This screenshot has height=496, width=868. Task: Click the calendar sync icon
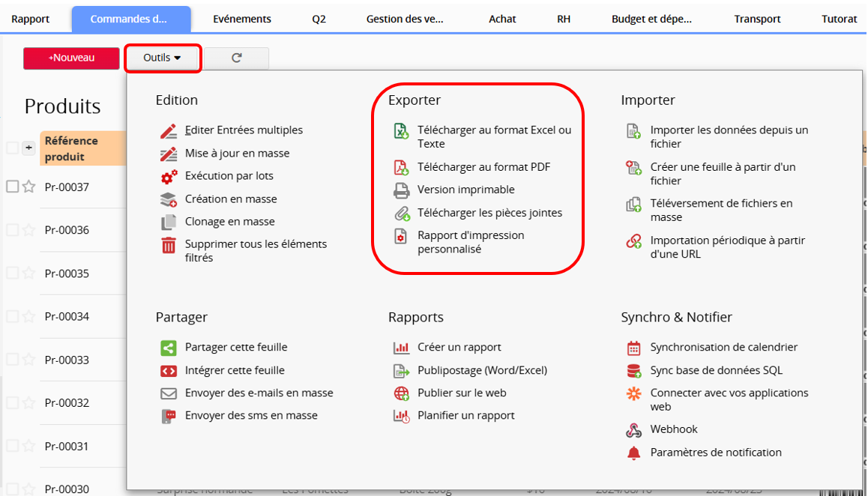pyautogui.click(x=634, y=348)
